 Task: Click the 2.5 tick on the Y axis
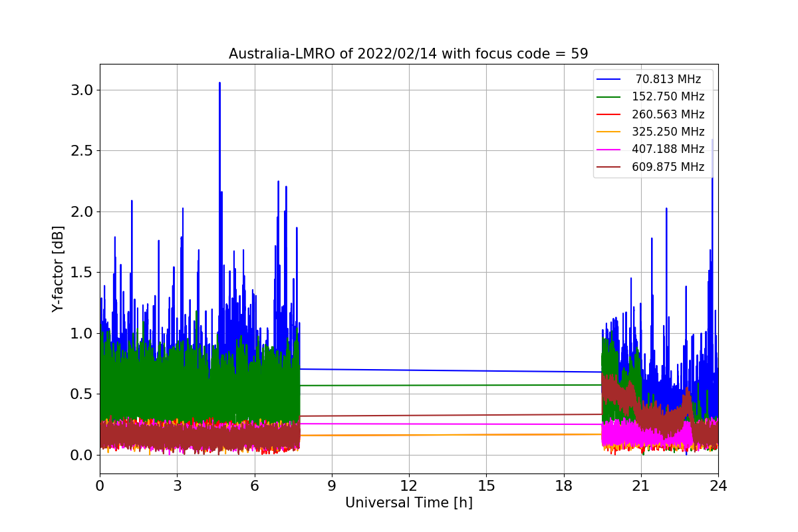(82, 150)
